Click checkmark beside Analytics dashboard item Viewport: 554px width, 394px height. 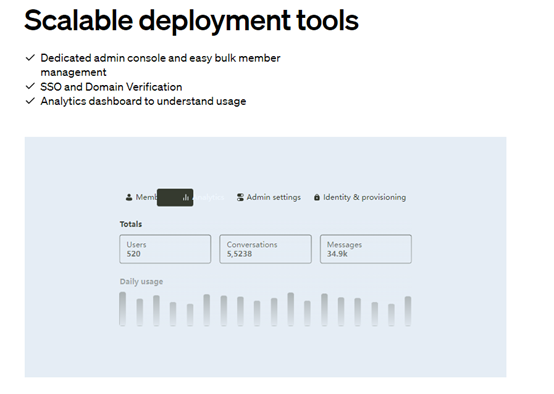(x=30, y=101)
